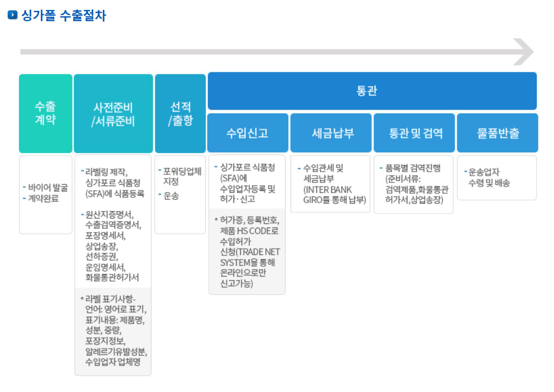Click the 라벨 표기사항 note line

pyautogui.click(x=111, y=299)
